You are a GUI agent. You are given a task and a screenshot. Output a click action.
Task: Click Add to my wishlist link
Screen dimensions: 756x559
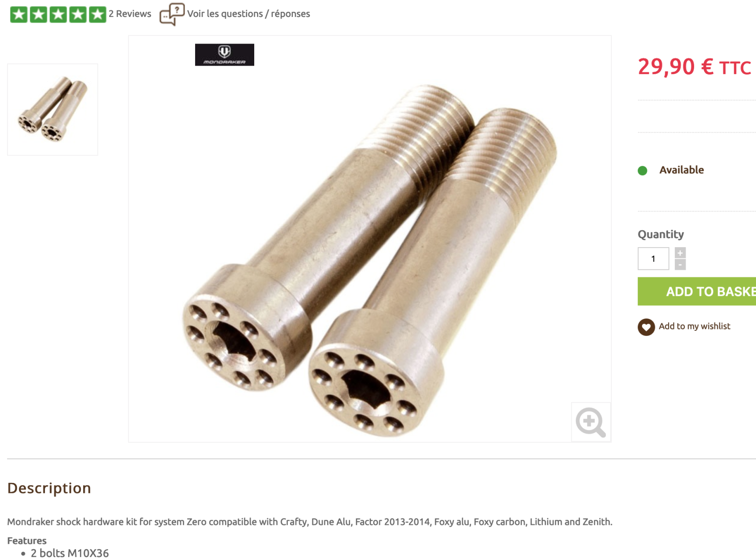(x=695, y=326)
